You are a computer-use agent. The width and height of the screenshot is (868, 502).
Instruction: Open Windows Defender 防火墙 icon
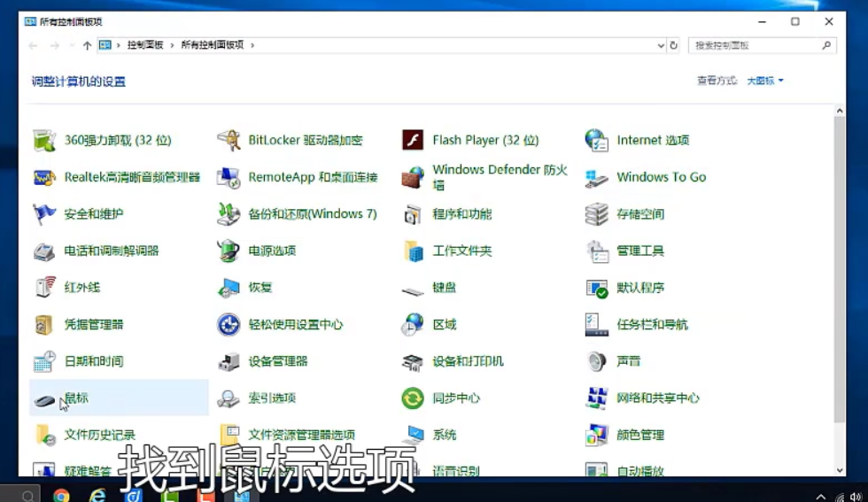(x=413, y=177)
